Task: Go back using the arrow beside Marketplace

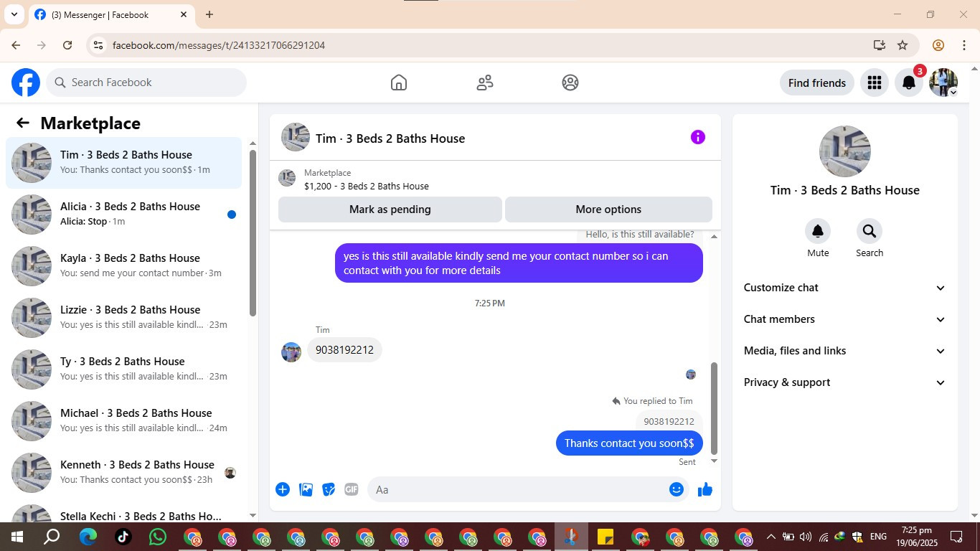Action: pos(23,123)
